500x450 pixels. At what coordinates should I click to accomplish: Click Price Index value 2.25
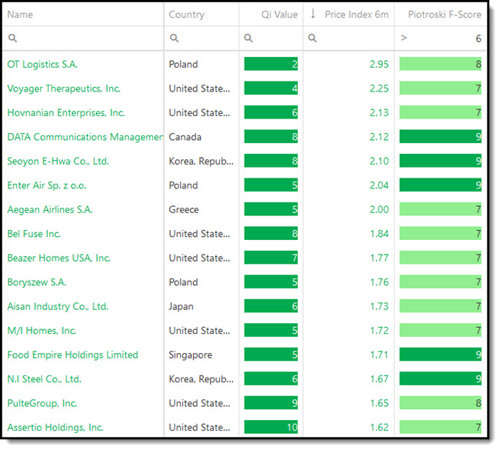tap(379, 88)
